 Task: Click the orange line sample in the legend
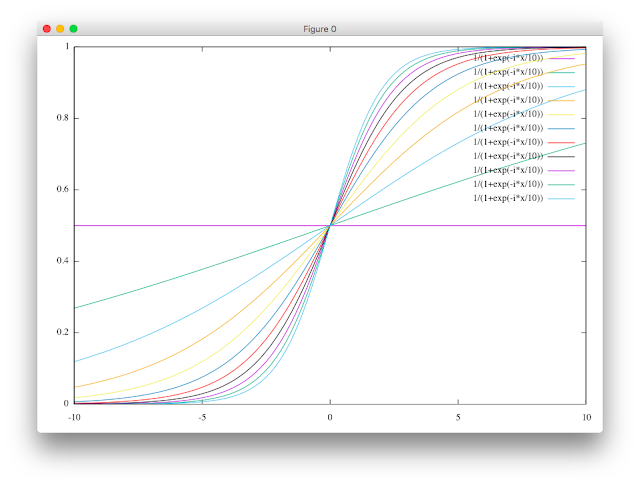point(561,100)
